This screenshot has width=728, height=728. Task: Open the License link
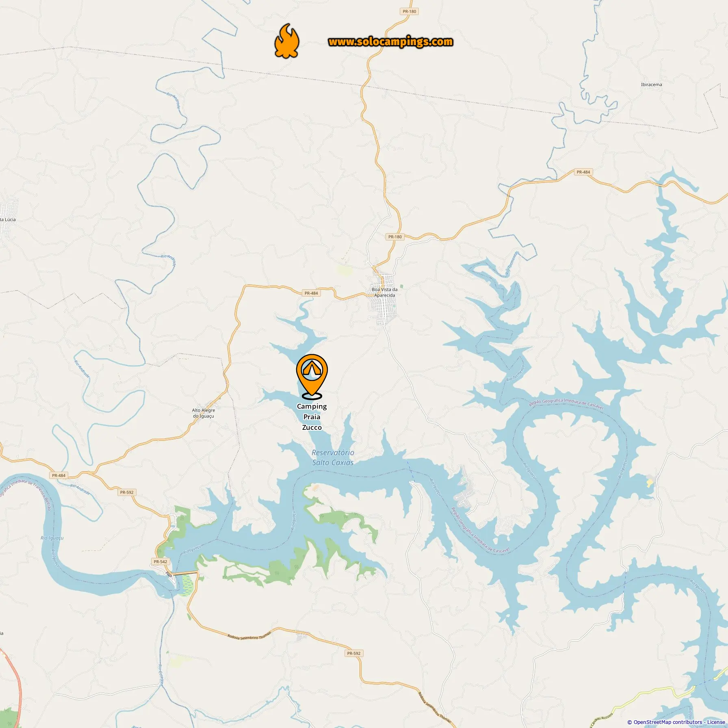pyautogui.click(x=716, y=722)
